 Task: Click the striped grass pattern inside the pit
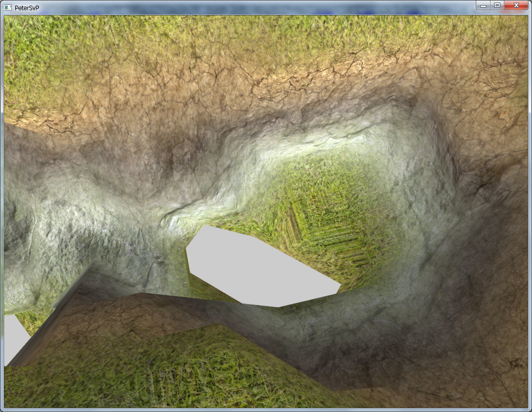[x=327, y=230]
